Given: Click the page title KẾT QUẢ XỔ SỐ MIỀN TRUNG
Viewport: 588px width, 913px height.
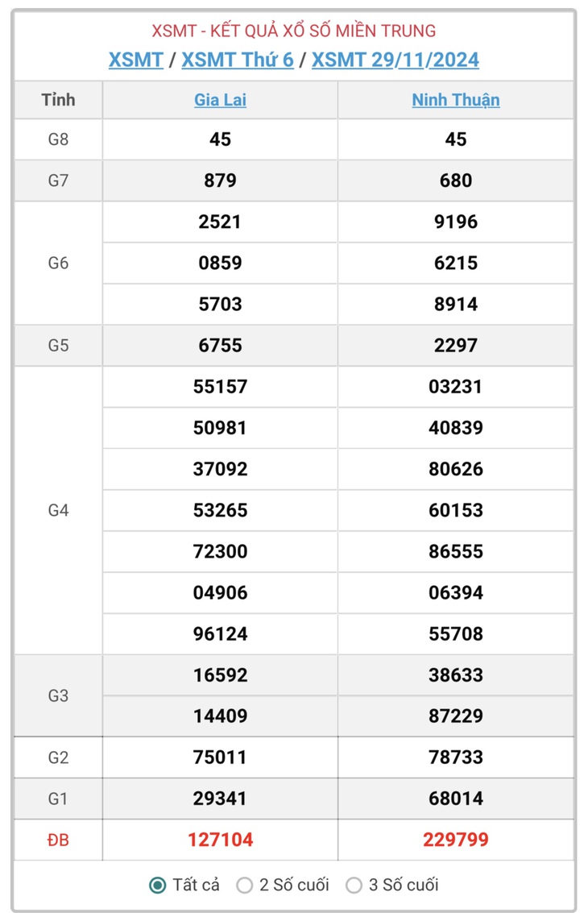Looking at the screenshot, I should pos(323,31).
